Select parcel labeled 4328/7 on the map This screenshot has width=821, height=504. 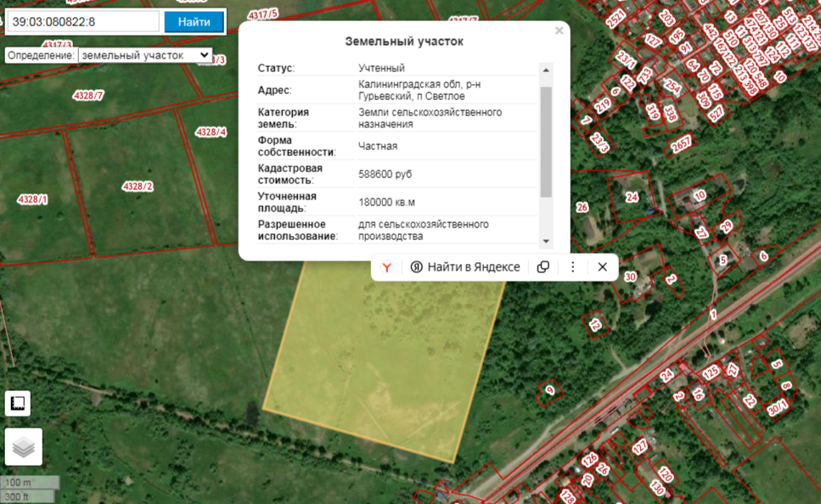88,95
